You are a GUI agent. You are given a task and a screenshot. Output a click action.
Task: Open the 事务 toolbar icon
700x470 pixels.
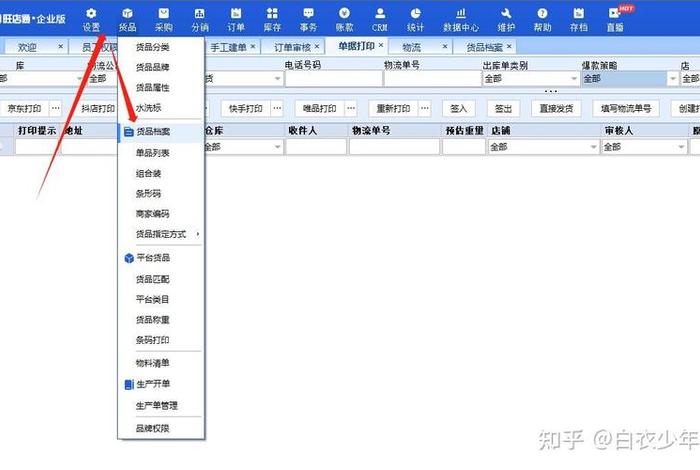point(308,20)
